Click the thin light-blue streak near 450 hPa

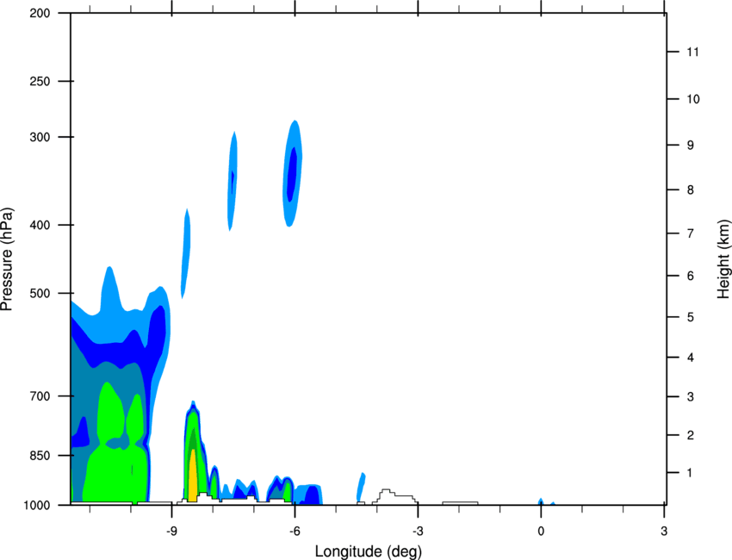tap(186, 253)
